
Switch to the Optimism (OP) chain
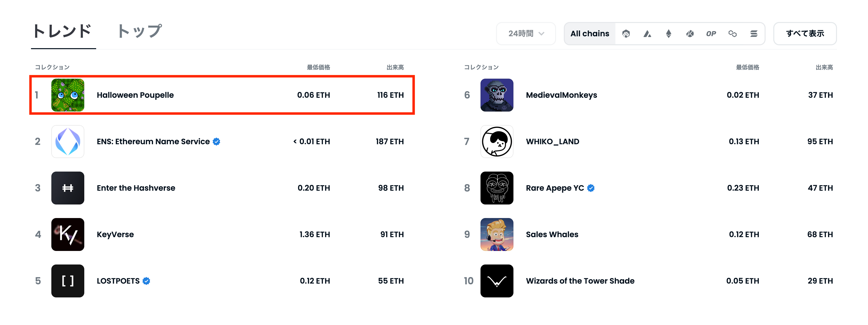[711, 34]
